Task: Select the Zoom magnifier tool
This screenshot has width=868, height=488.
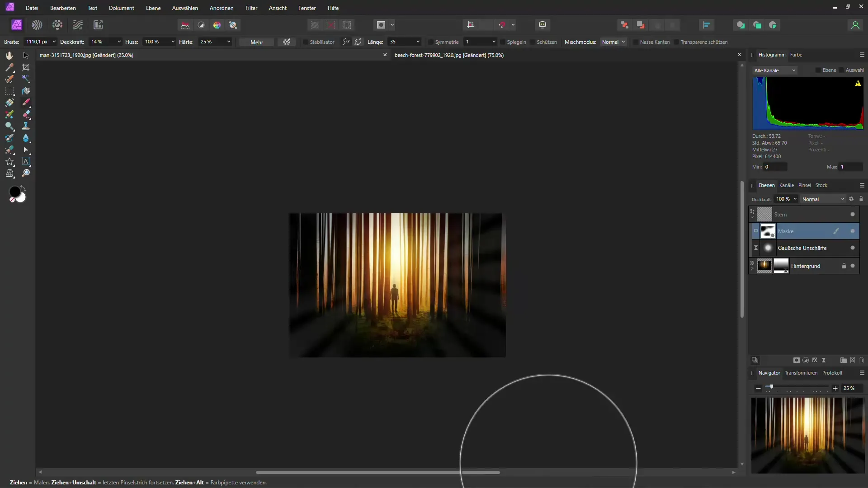Action: coord(26,173)
